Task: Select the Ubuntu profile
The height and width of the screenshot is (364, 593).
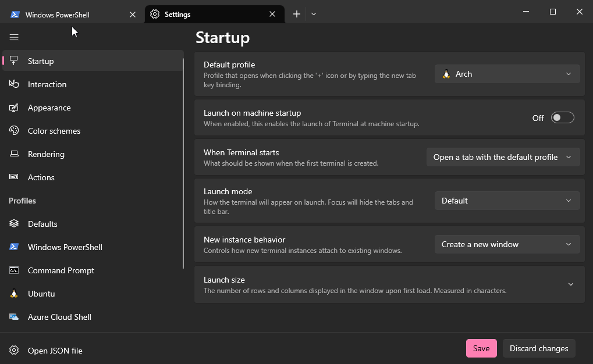Action: (x=41, y=294)
